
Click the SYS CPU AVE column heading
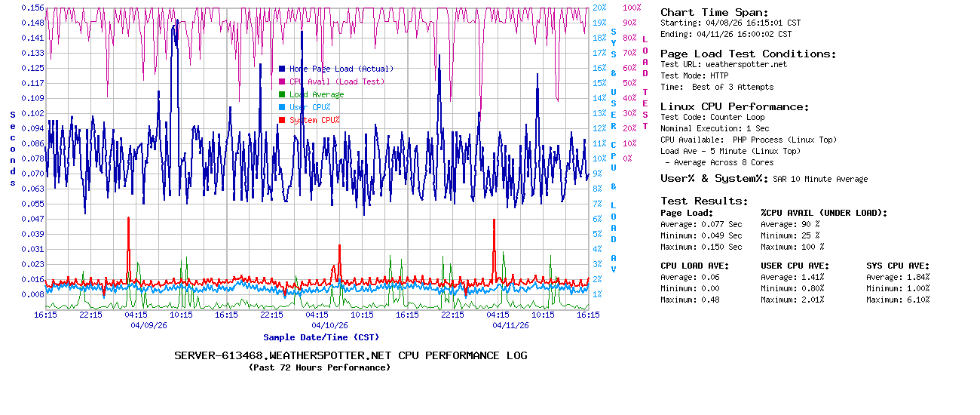[x=898, y=266]
